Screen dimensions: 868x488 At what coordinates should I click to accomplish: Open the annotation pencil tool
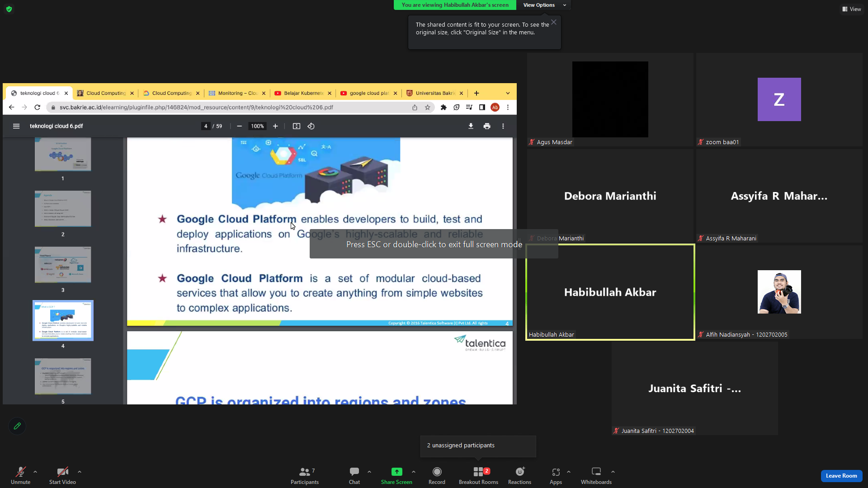(17, 426)
